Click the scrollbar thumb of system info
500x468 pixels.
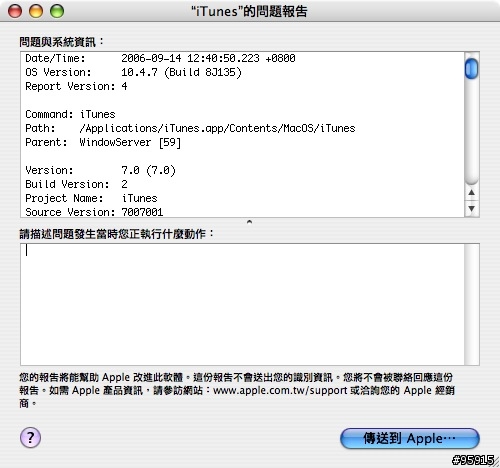click(471, 68)
